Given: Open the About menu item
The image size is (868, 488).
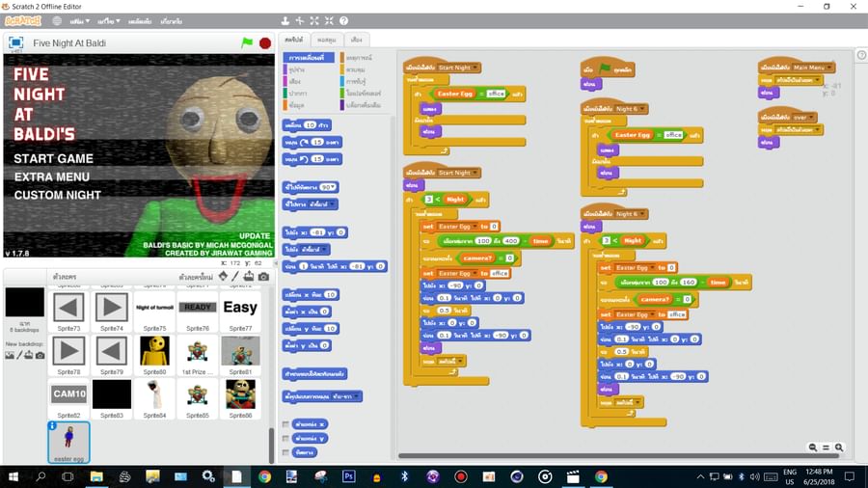Looking at the screenshot, I should [x=171, y=21].
